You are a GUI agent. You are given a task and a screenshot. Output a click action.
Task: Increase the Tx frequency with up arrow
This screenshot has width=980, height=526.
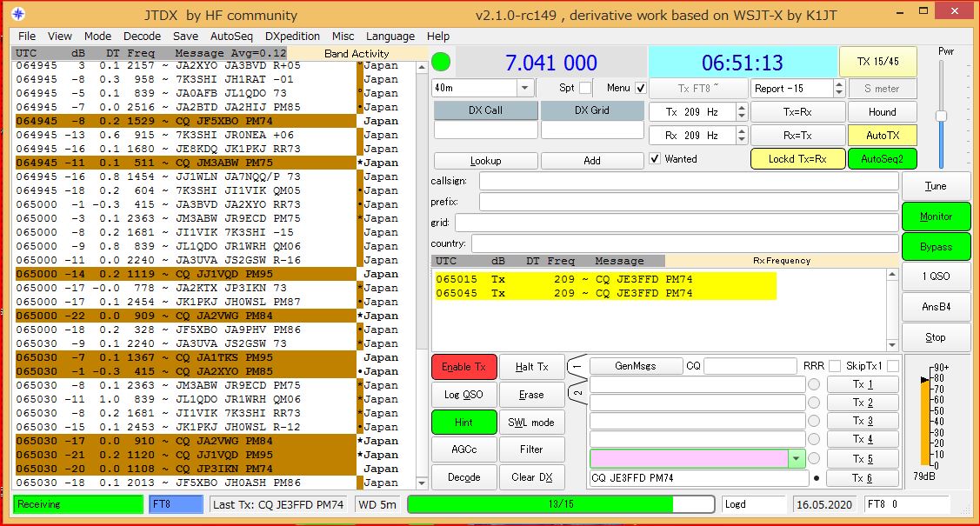741,108
